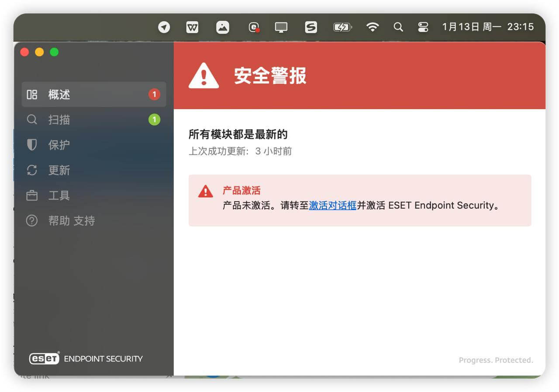Click the 产品激活 alert title
The image size is (559, 392).
[x=242, y=191]
